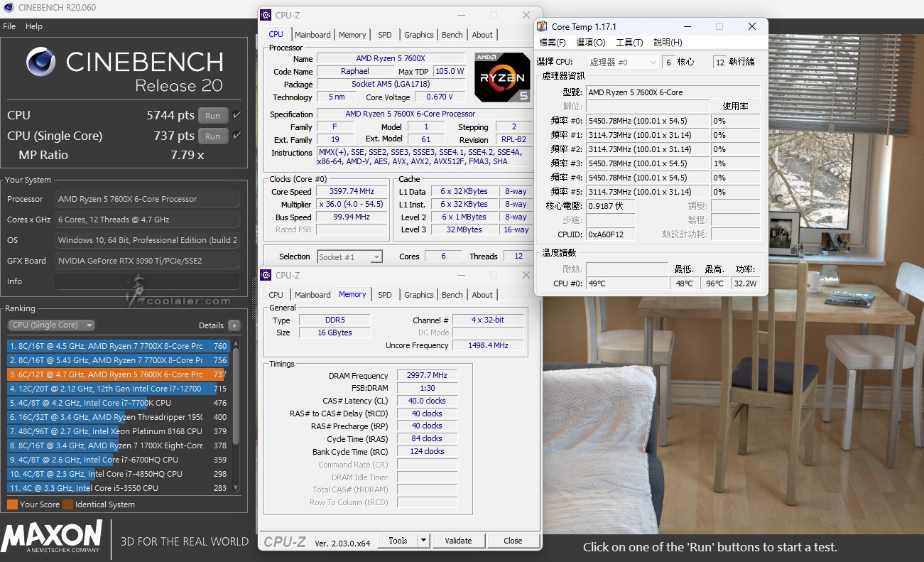Open Core Temp Help menu (說明)
This screenshot has width=924, height=562.
[x=668, y=43]
